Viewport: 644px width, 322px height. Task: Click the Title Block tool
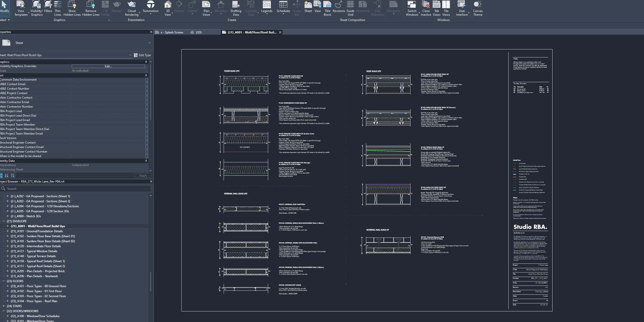click(327, 9)
